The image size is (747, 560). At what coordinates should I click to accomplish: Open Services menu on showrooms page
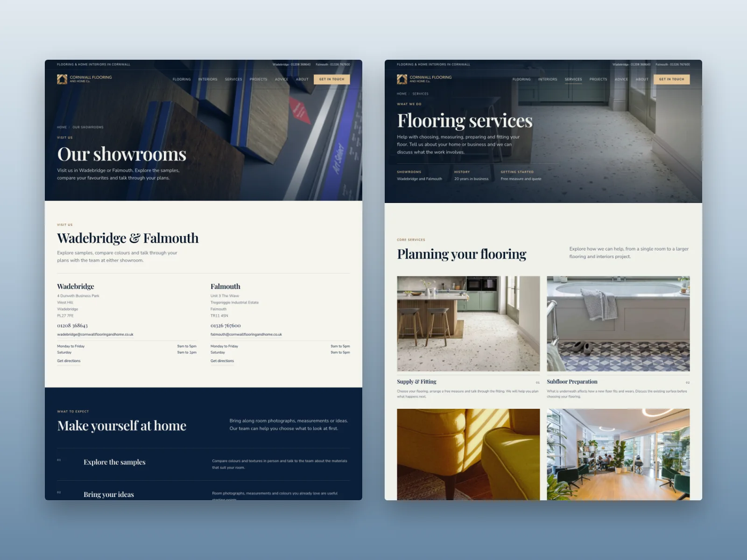tap(233, 79)
